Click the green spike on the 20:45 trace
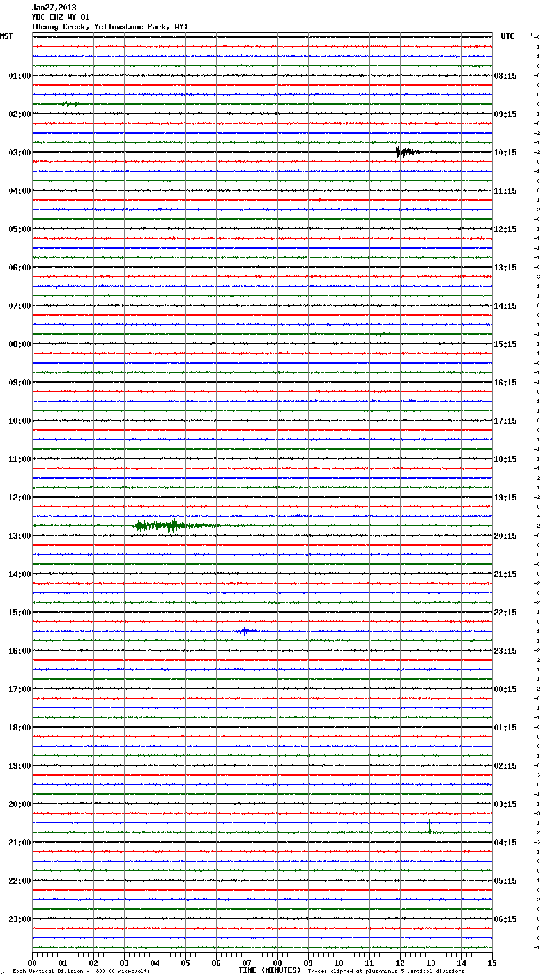The height and width of the screenshot is (980, 543). pos(430,828)
